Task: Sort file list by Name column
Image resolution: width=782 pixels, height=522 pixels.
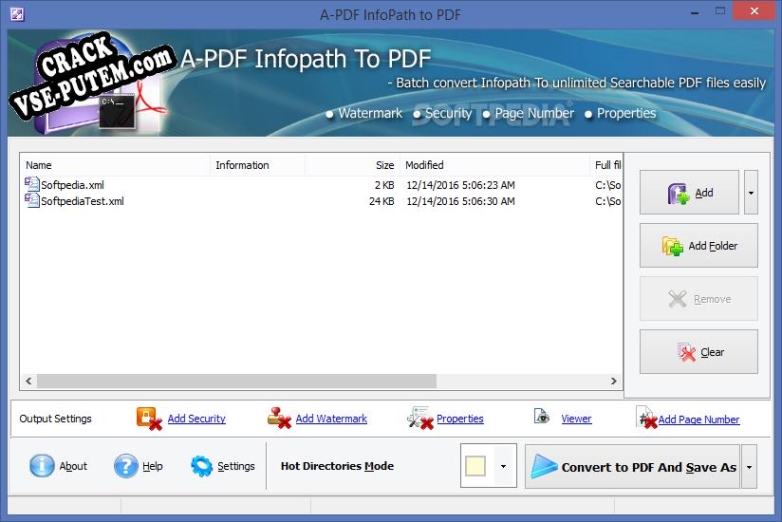Action: pyautogui.click(x=115, y=165)
